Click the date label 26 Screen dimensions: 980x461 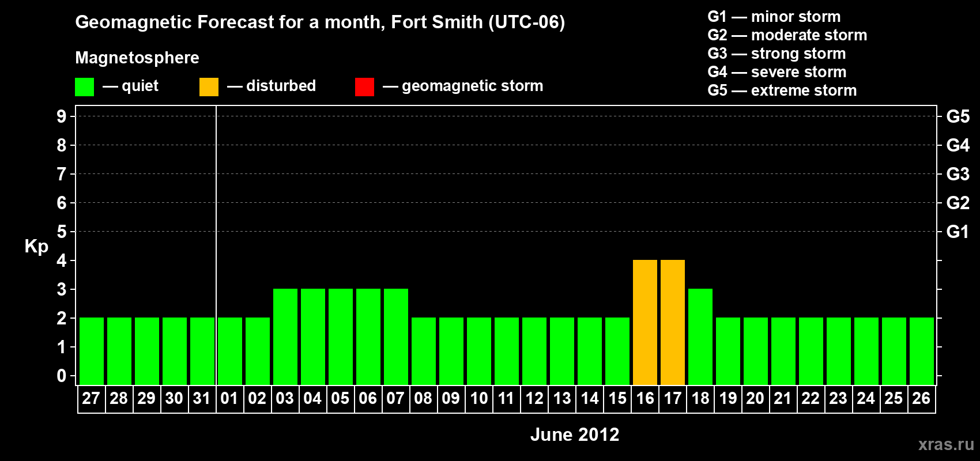921,398
